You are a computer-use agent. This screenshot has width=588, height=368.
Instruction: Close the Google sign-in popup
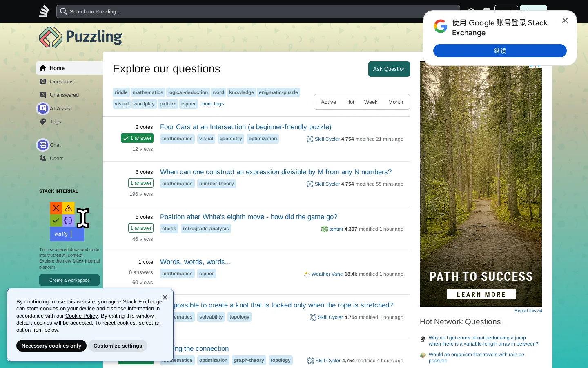click(x=565, y=20)
